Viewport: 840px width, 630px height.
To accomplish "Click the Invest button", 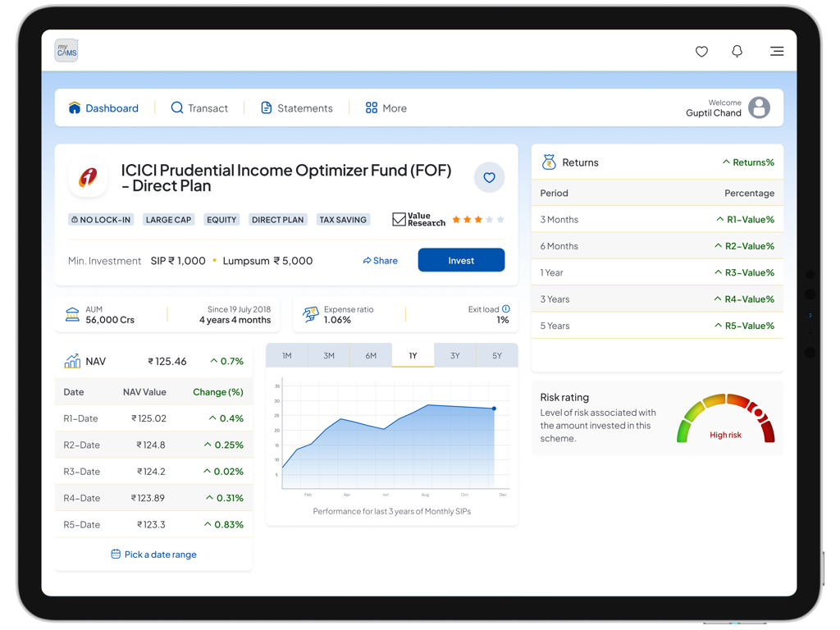I will tap(461, 259).
